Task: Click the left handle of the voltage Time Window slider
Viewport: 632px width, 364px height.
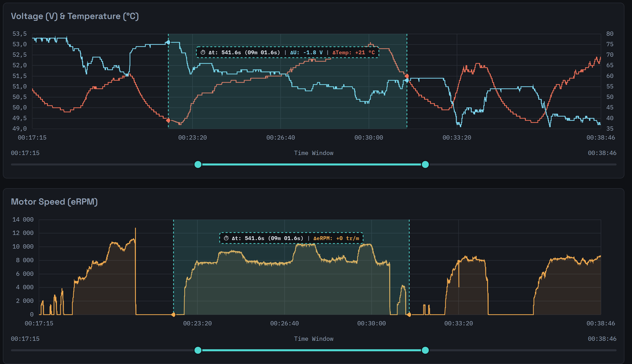Action: [198, 165]
